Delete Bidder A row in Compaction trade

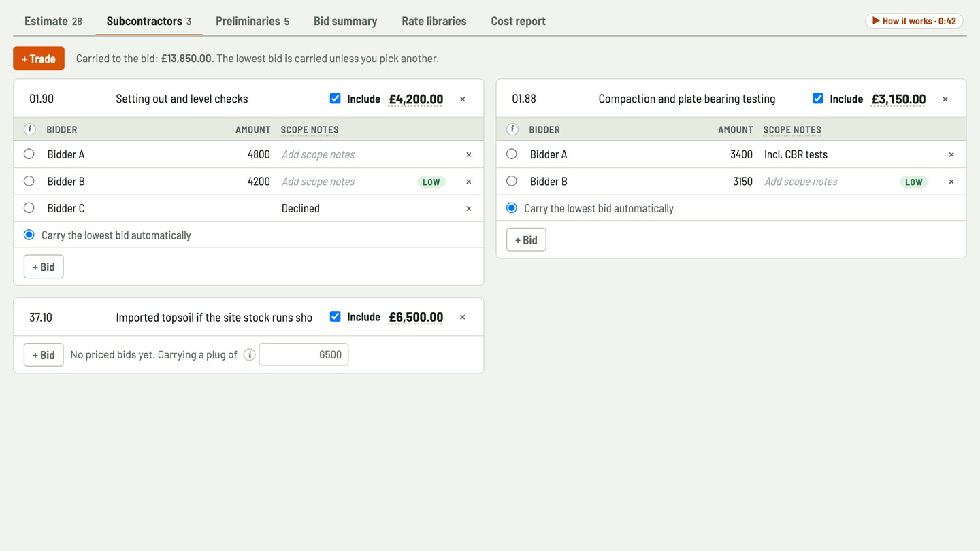tap(951, 154)
